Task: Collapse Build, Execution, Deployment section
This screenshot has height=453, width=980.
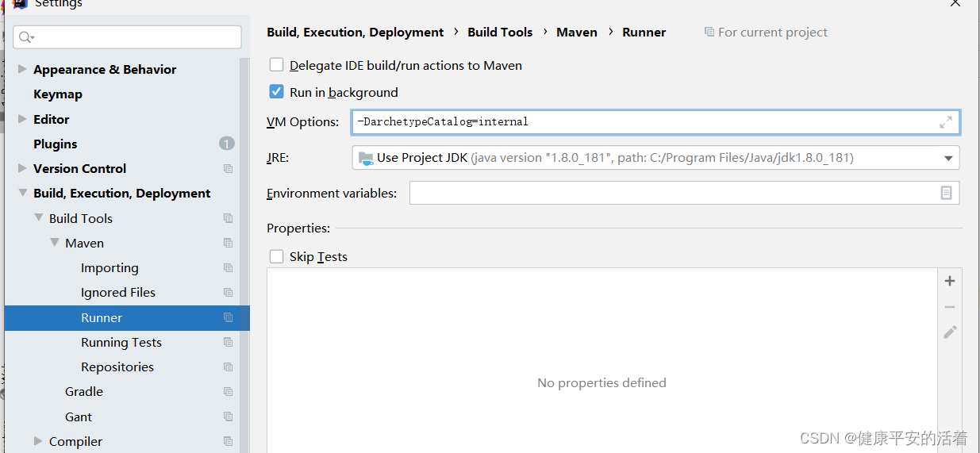Action: click(22, 193)
